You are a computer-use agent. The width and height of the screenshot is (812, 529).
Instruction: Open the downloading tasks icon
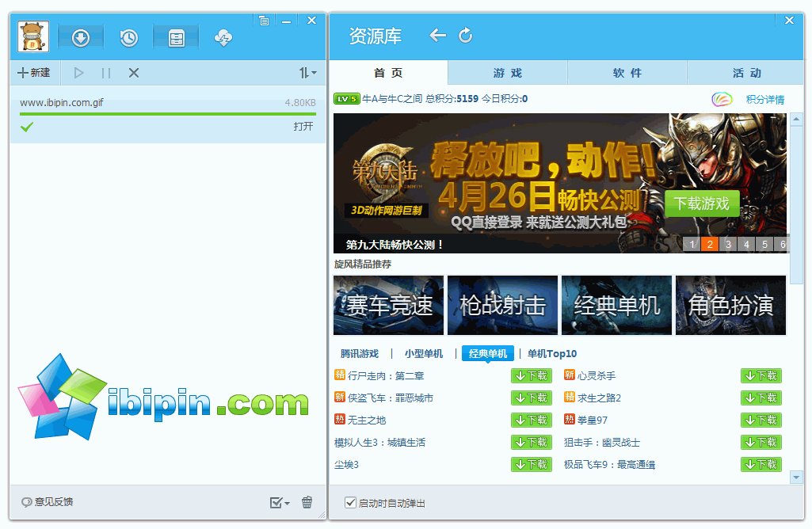tap(81, 38)
